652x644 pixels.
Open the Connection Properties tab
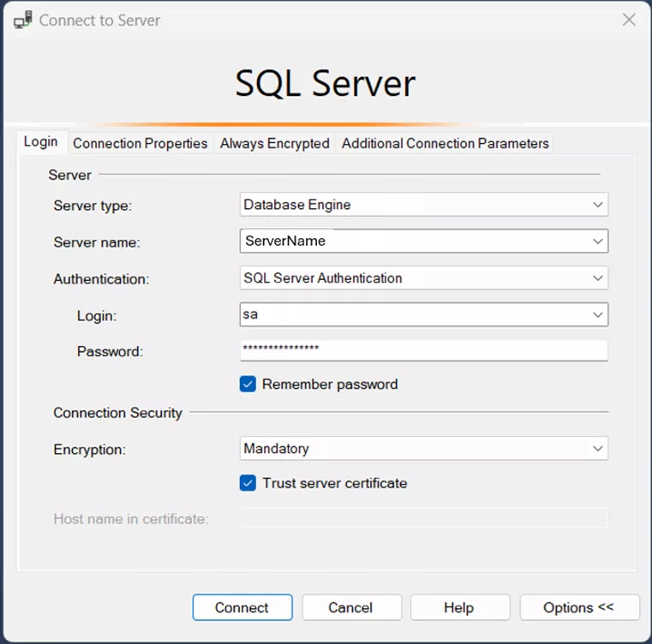[x=141, y=143]
